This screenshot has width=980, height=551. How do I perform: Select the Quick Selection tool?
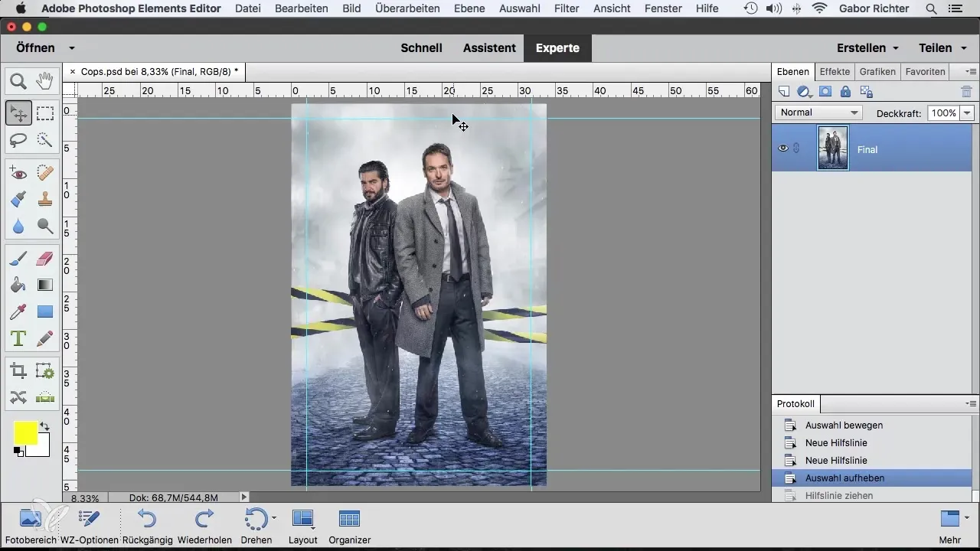click(45, 140)
